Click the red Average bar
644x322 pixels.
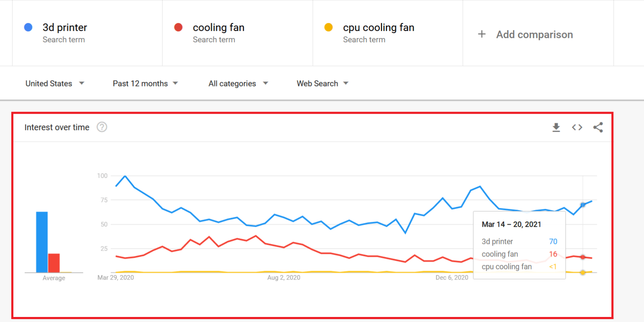point(54,263)
